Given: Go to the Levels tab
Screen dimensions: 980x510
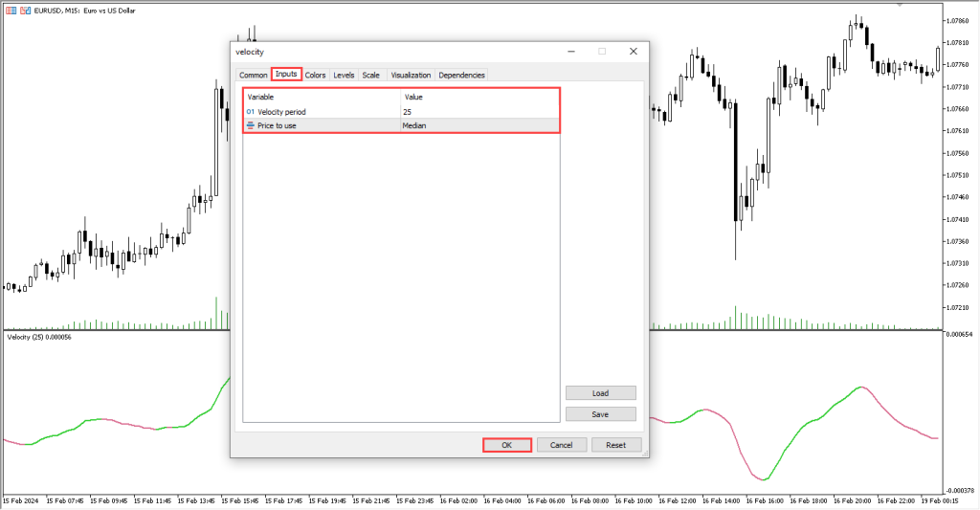Looking at the screenshot, I should 344,75.
